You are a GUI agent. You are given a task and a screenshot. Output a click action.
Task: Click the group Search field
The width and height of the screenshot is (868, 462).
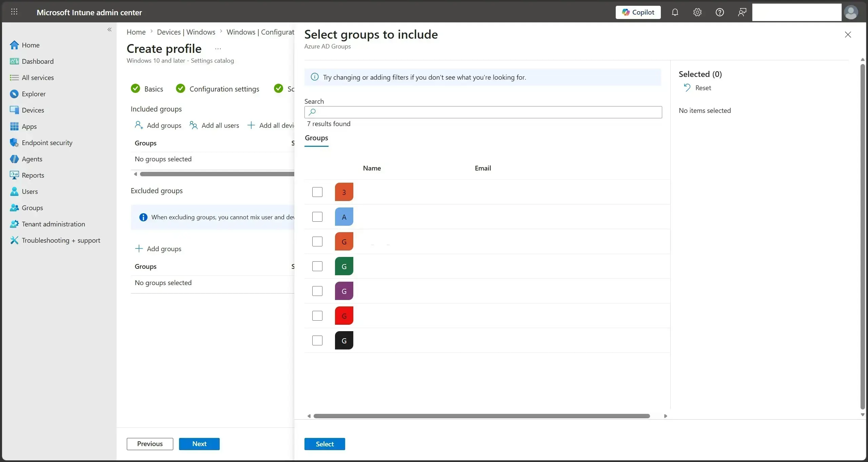(483, 112)
